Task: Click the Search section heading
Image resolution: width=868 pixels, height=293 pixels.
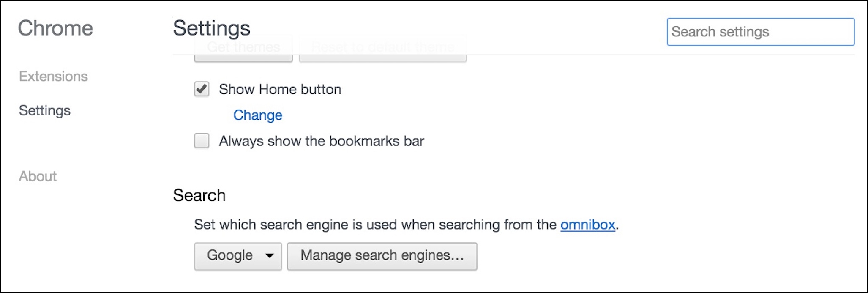Action: tap(199, 195)
